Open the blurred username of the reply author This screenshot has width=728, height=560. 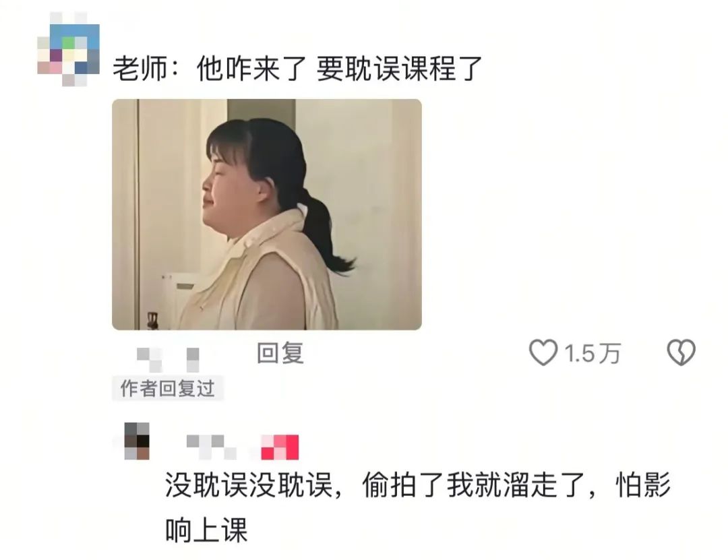211,447
